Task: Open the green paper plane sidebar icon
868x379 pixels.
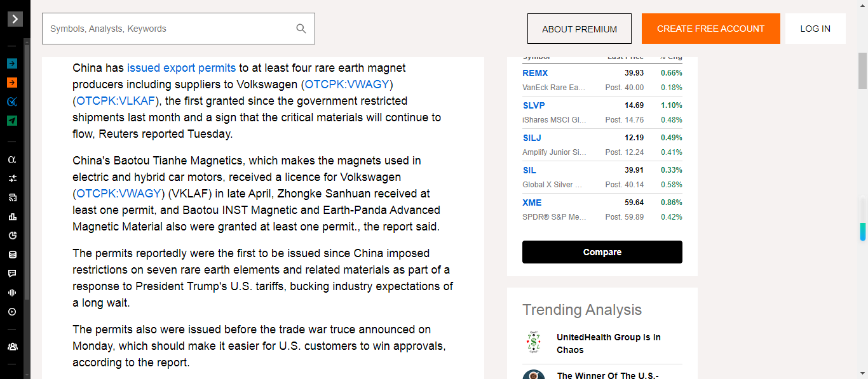Action: [x=12, y=121]
